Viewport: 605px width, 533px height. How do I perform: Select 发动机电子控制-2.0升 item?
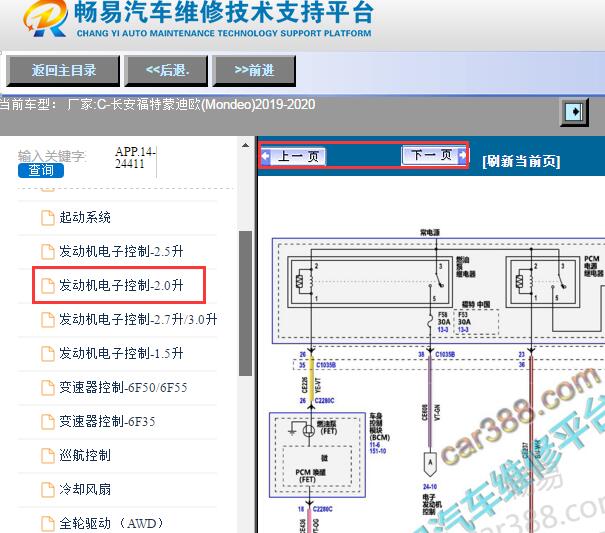(x=121, y=285)
